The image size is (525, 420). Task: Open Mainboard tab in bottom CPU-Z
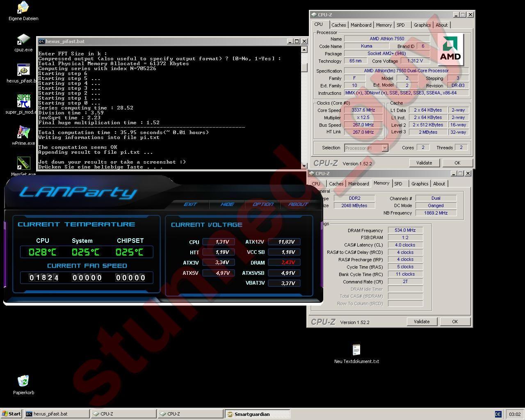(358, 184)
